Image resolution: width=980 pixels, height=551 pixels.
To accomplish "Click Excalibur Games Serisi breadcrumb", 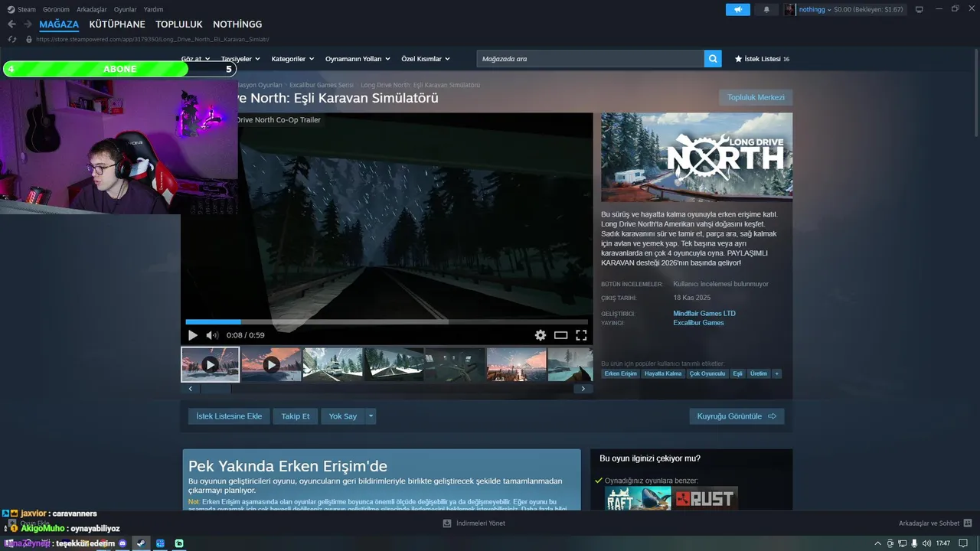I will [322, 85].
